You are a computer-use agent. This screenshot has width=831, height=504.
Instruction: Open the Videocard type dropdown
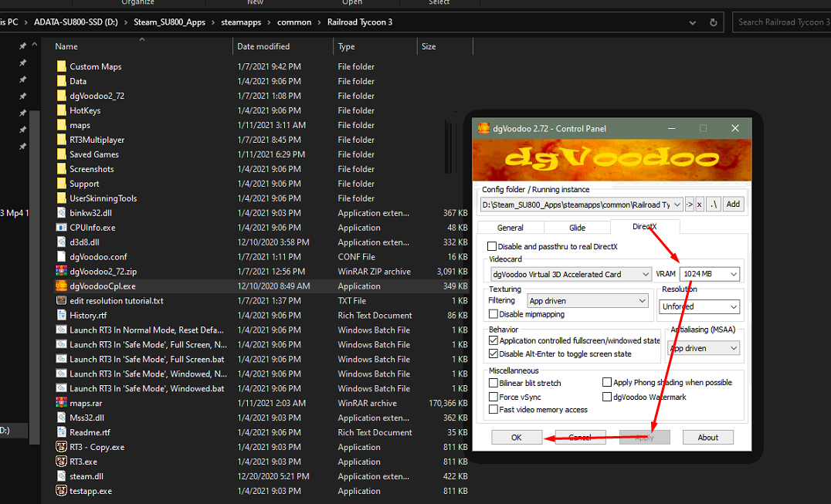click(571, 274)
